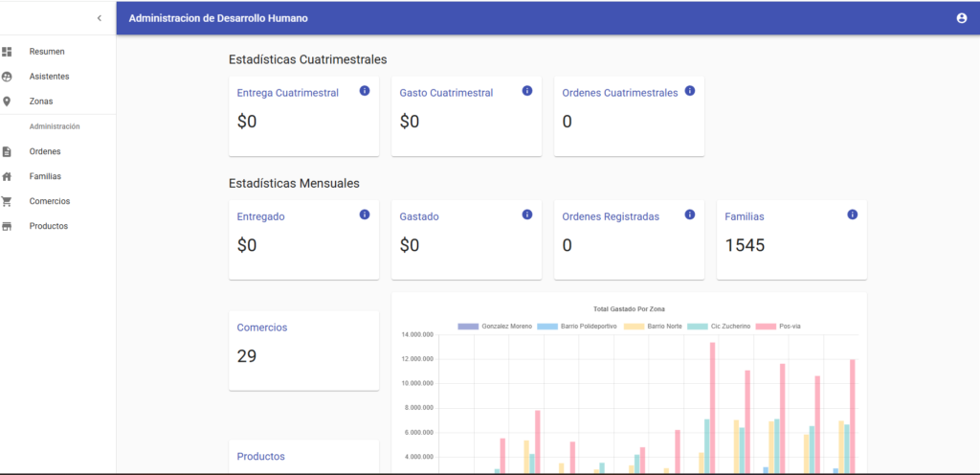The height and width of the screenshot is (475, 980).
Task: Open the user account icon in header
Action: pyautogui.click(x=962, y=18)
